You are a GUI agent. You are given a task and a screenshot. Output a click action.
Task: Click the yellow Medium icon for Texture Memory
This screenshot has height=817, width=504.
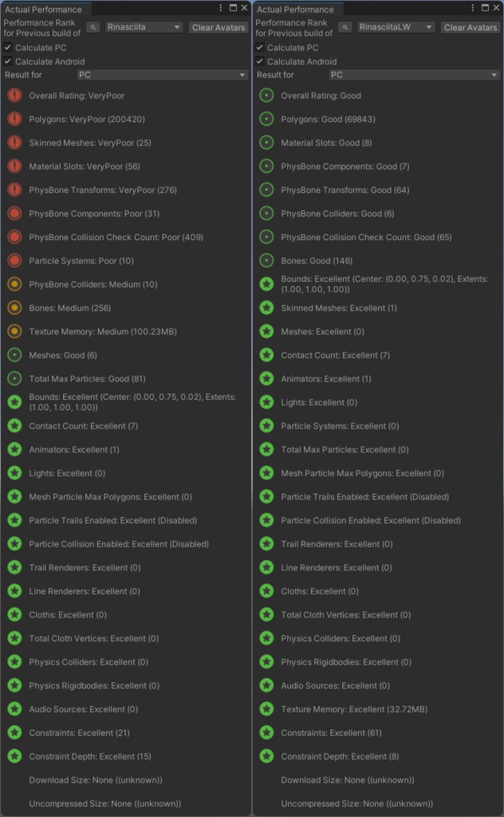14,331
